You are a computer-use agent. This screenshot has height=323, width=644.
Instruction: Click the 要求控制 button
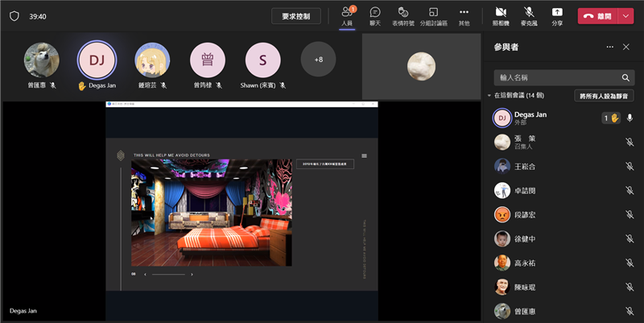tap(295, 16)
